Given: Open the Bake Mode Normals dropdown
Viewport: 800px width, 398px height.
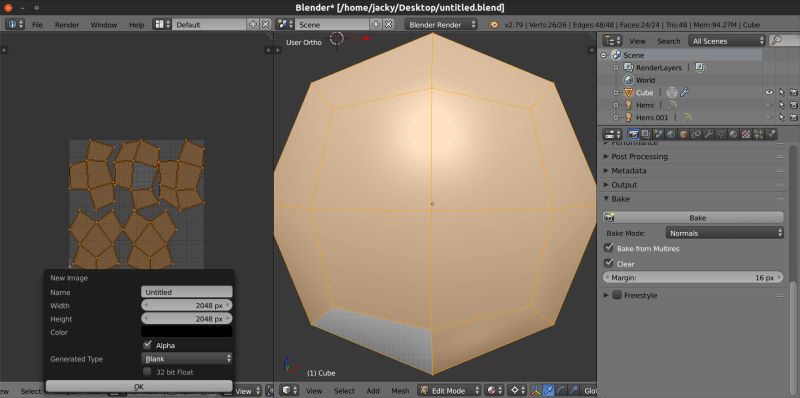Looking at the screenshot, I should pyautogui.click(x=724, y=233).
